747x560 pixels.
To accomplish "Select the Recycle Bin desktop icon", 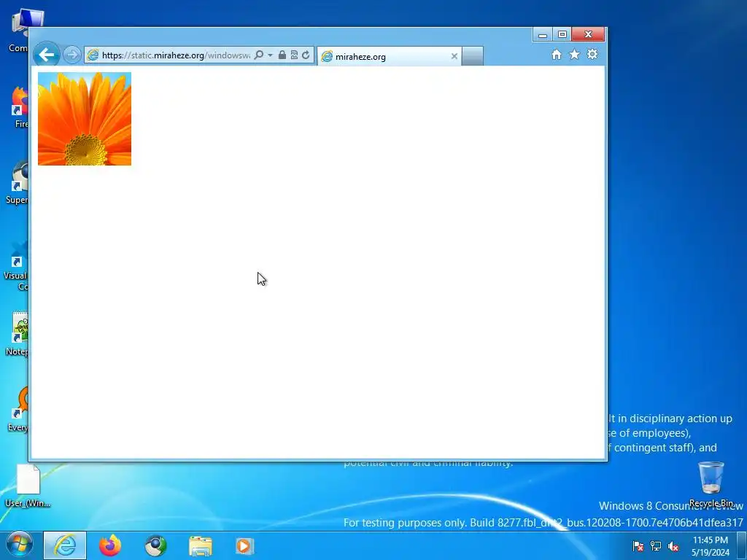I will pos(711,484).
